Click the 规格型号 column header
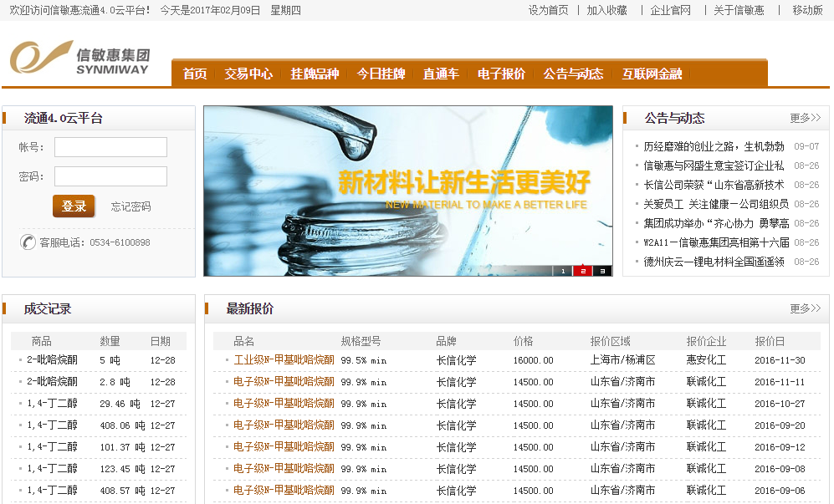This screenshot has height=504, width=834. pyautogui.click(x=361, y=341)
